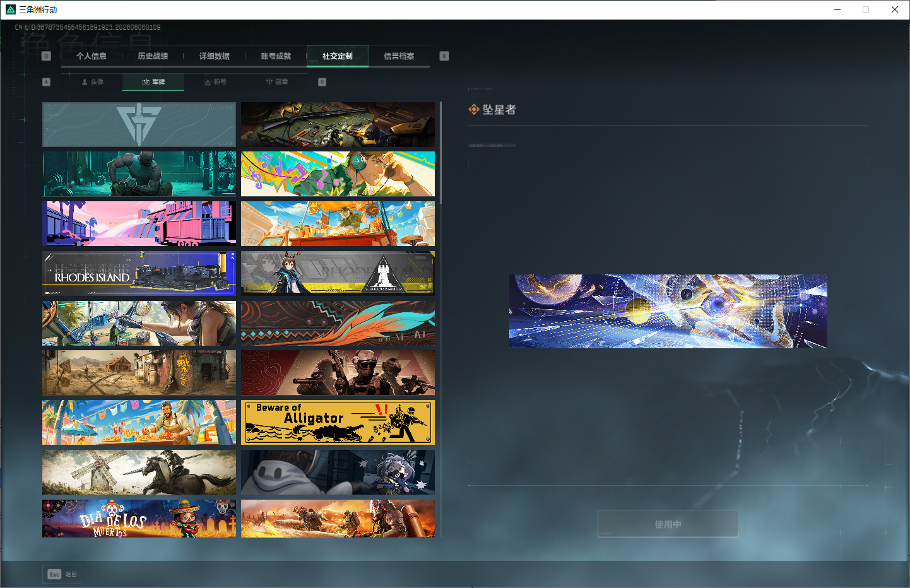Click the A key previous sub-tab icon
The width and height of the screenshot is (910, 588).
tap(46, 82)
